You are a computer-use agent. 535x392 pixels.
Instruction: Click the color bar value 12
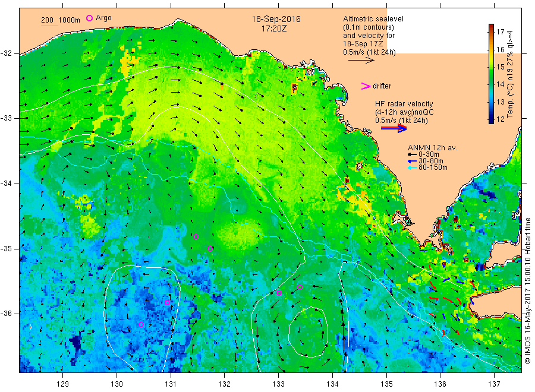[500, 119]
